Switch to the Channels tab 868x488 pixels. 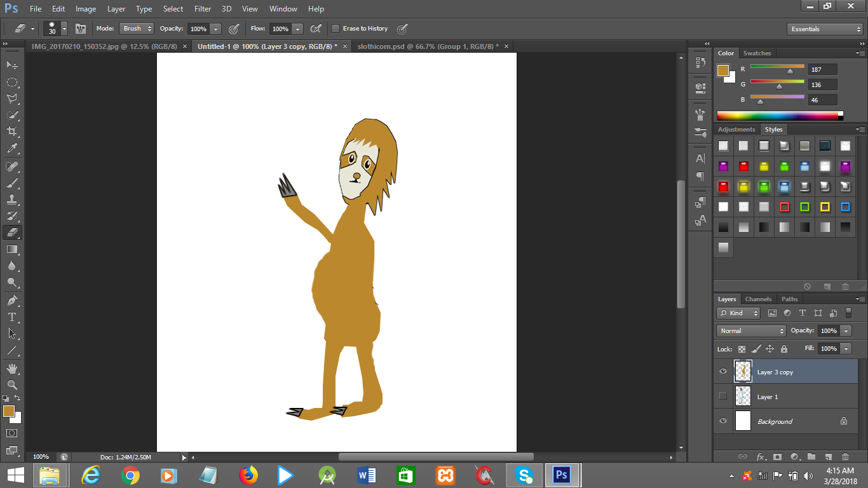[758, 299]
